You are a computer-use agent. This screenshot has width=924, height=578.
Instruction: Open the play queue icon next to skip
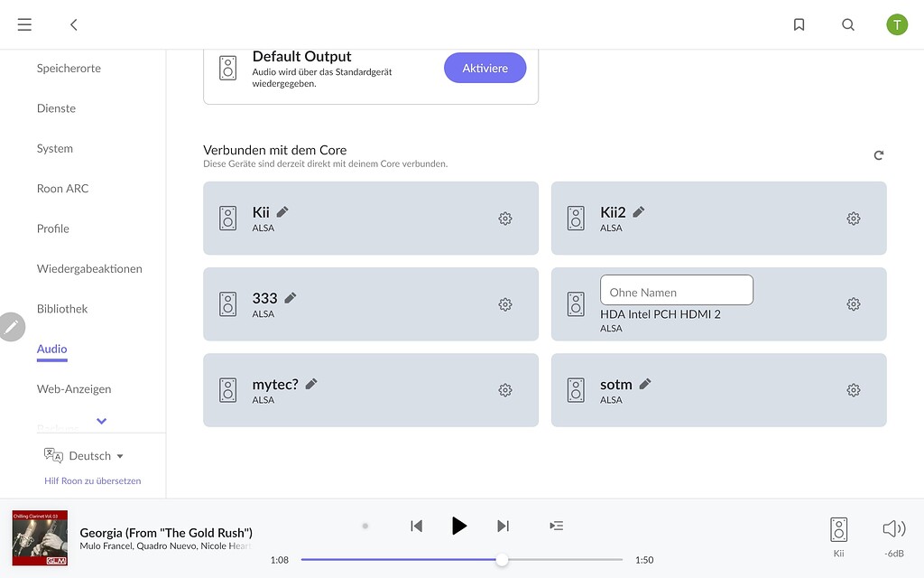tap(556, 526)
